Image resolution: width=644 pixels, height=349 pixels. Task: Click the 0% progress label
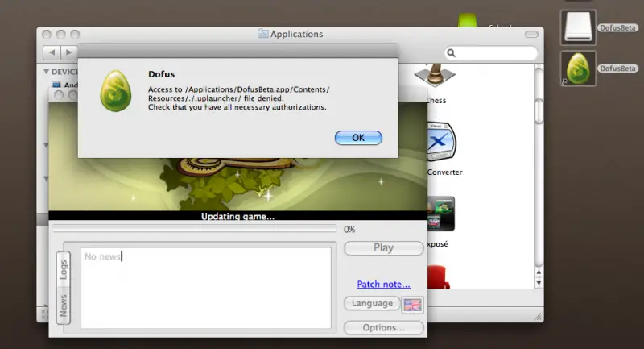coord(349,230)
